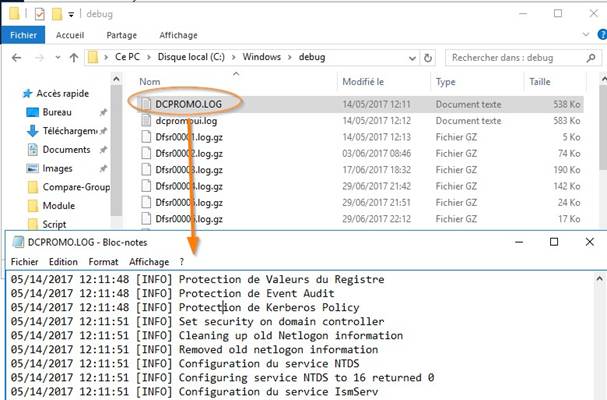Image resolution: width=607 pixels, height=400 pixels.
Task: Click Disque local (C:) breadcrumb
Action: pyautogui.click(x=191, y=57)
